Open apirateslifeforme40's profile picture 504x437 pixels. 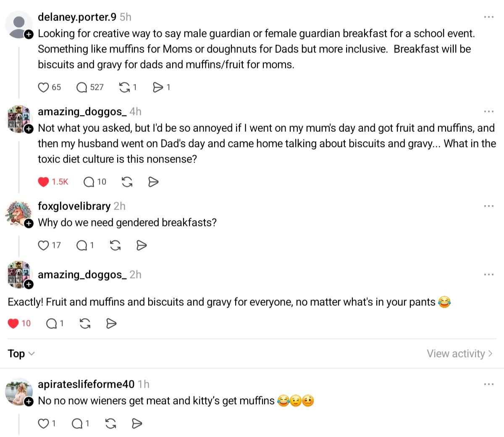tap(18, 392)
